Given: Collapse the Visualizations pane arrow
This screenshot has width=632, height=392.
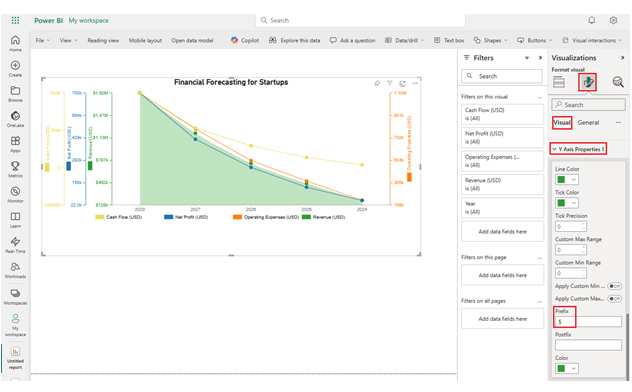Looking at the screenshot, I should click(x=622, y=58).
